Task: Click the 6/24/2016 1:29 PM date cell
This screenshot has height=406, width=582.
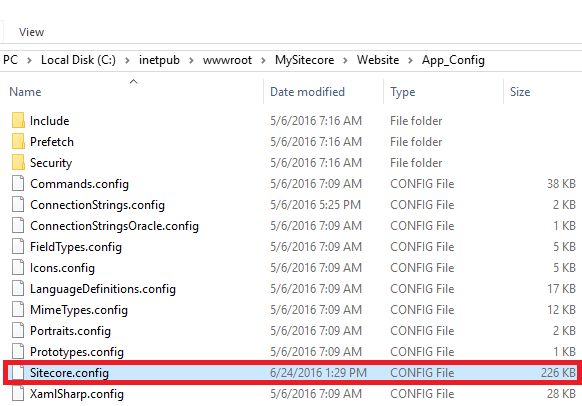Action: (x=318, y=373)
